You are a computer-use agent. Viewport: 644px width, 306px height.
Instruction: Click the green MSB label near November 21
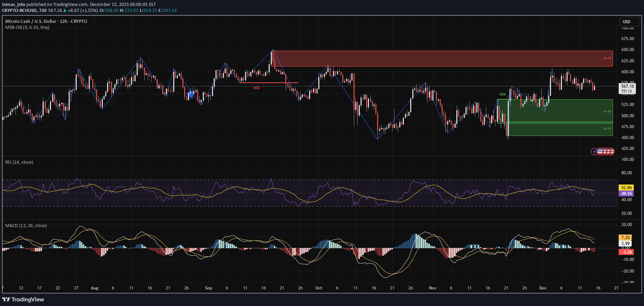point(502,94)
